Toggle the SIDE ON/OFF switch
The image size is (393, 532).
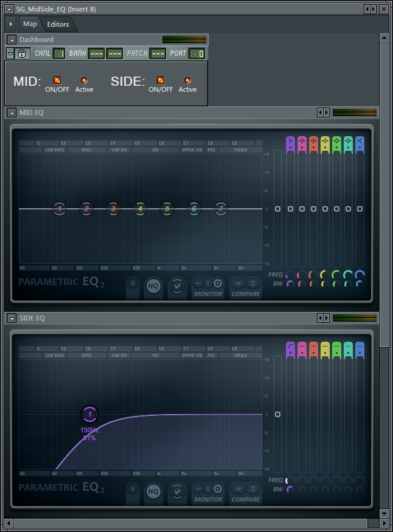(161, 80)
